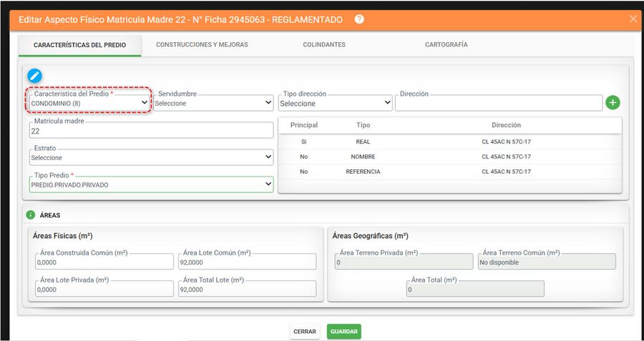Switch to Construcciones y Mejoras tab
This screenshot has height=341, width=644.
tap(202, 44)
